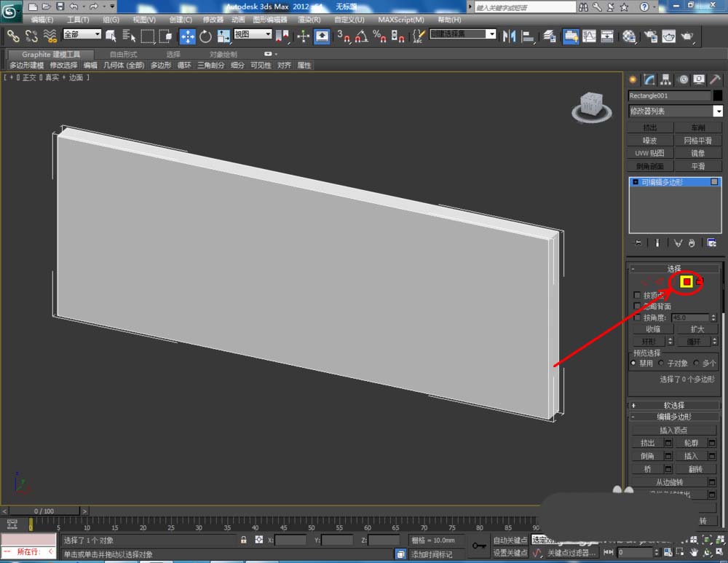The height and width of the screenshot is (563, 728).
Task: Open 倒角 settings box in 编辑多边形
Action: coord(668,456)
